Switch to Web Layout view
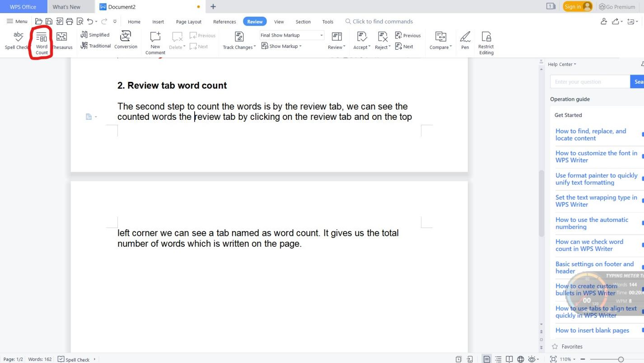This screenshot has height=363, width=644. pos(521,359)
